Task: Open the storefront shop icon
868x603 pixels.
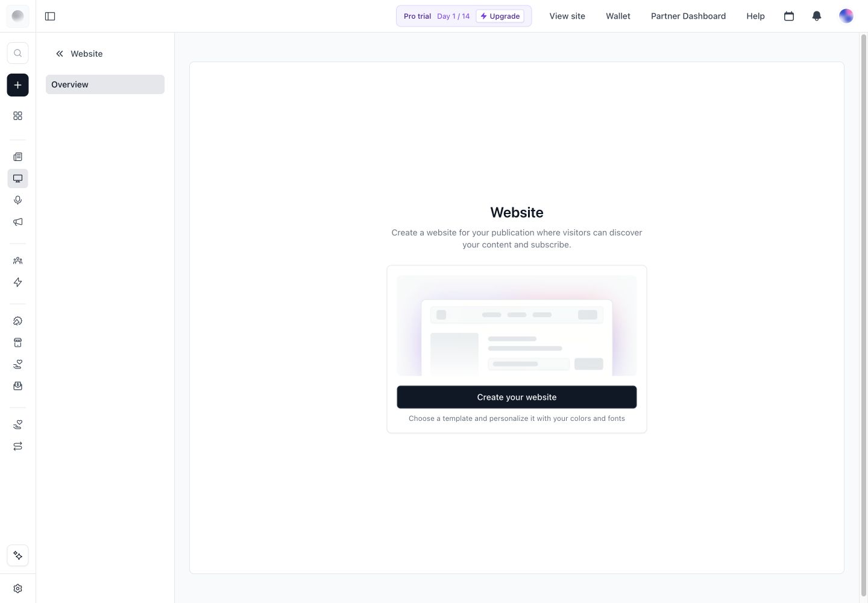Action: point(17,343)
